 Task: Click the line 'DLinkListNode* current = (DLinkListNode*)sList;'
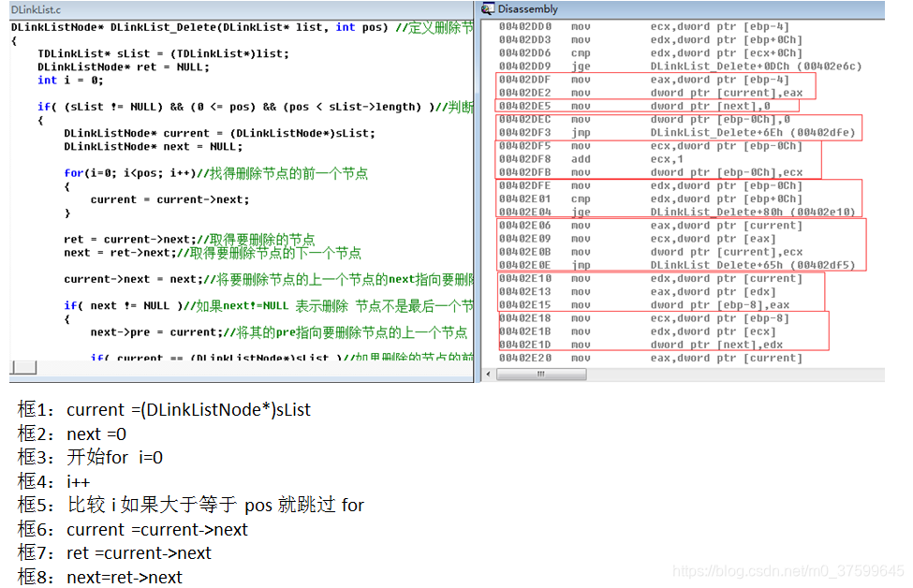tap(219, 133)
